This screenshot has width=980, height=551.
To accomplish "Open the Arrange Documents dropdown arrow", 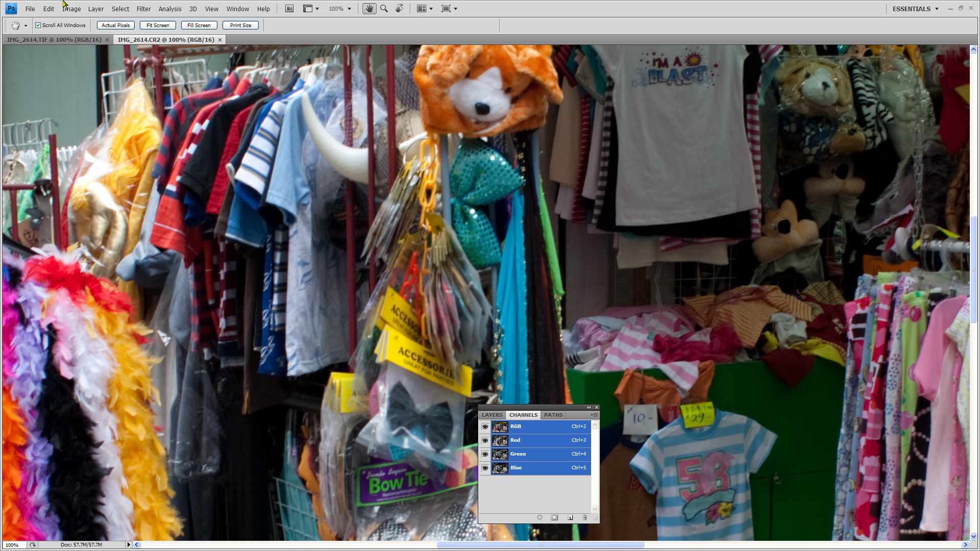I will tap(431, 9).
